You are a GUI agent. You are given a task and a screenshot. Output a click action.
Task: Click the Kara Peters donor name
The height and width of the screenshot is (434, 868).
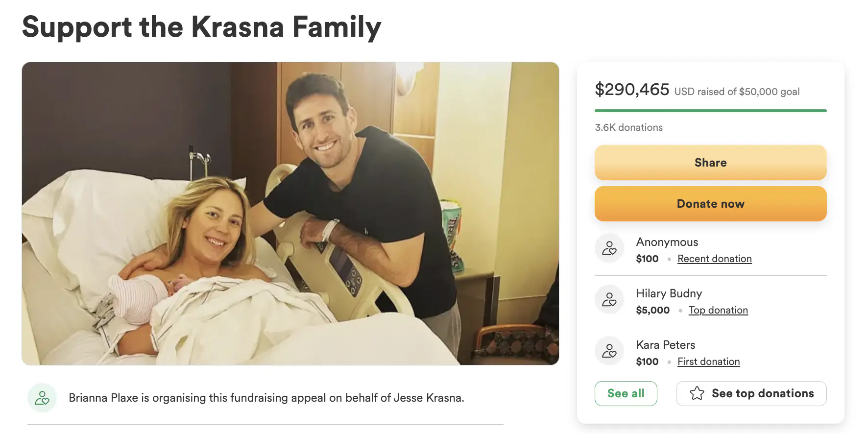pyautogui.click(x=665, y=345)
